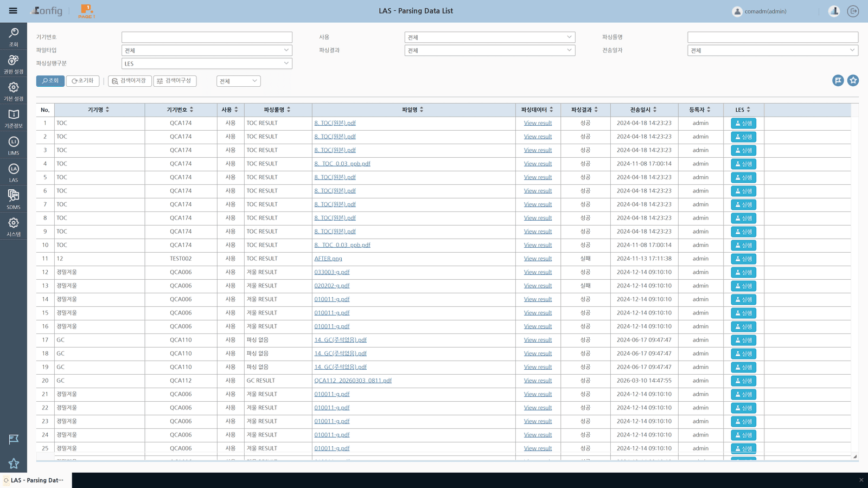Expand the 전송일자 dropdown

(x=773, y=50)
